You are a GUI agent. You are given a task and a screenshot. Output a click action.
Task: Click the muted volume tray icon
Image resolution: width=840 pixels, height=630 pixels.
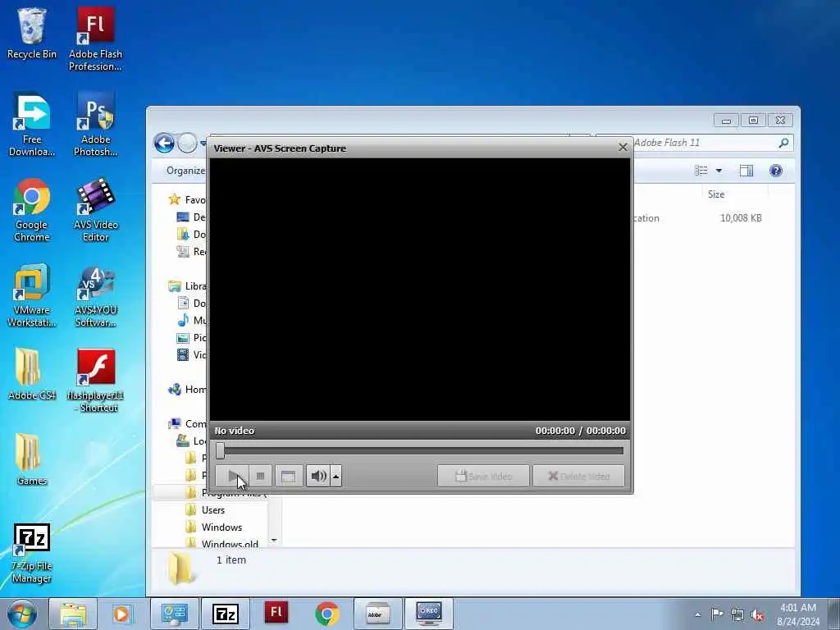point(757,614)
